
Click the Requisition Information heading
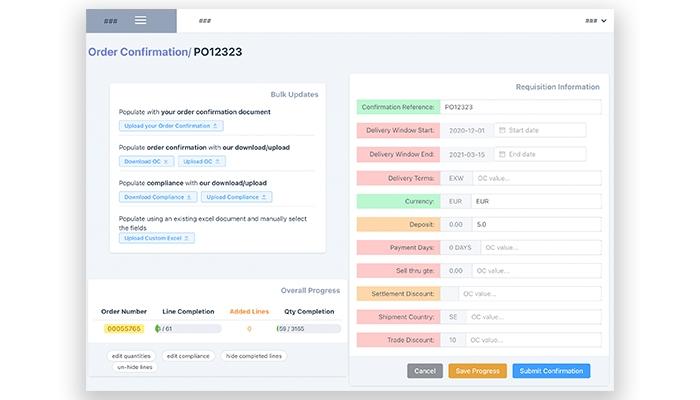click(x=558, y=87)
